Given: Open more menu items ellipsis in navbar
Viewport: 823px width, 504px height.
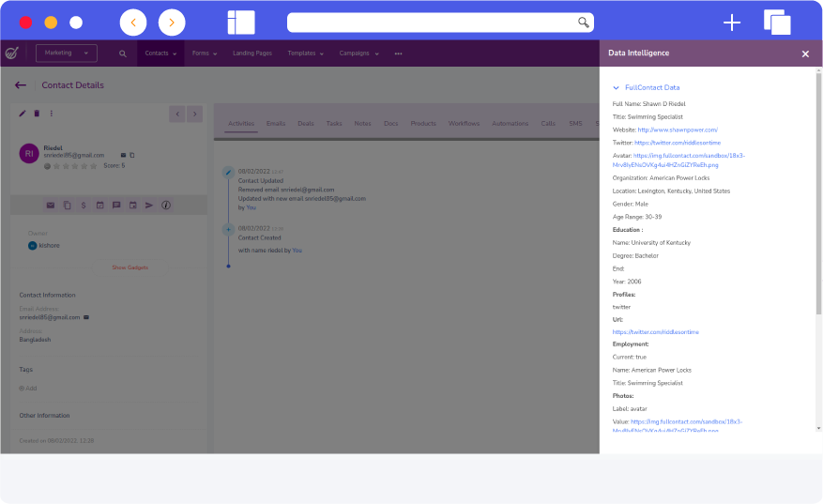Looking at the screenshot, I should 399,53.
